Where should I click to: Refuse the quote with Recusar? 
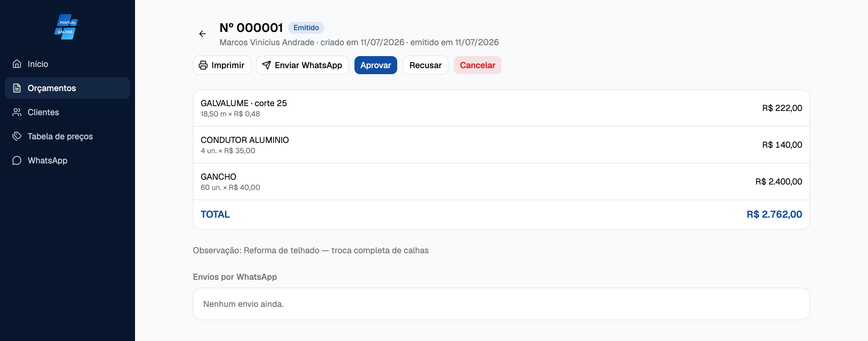click(425, 65)
